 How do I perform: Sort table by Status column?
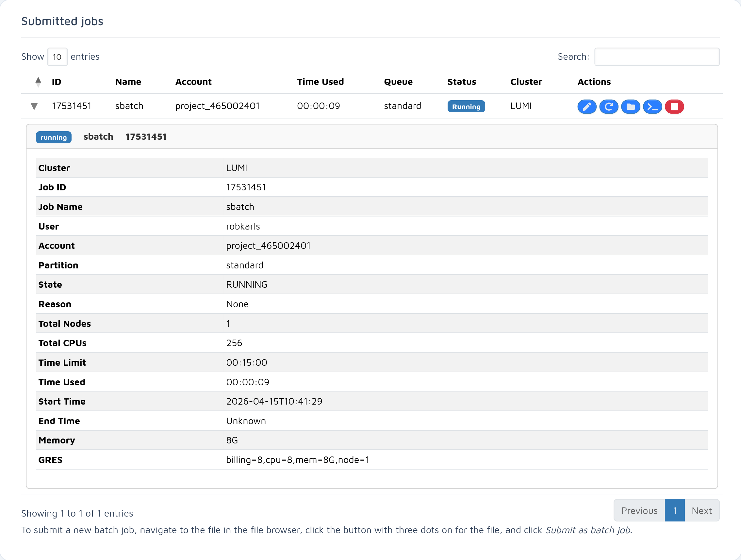461,82
